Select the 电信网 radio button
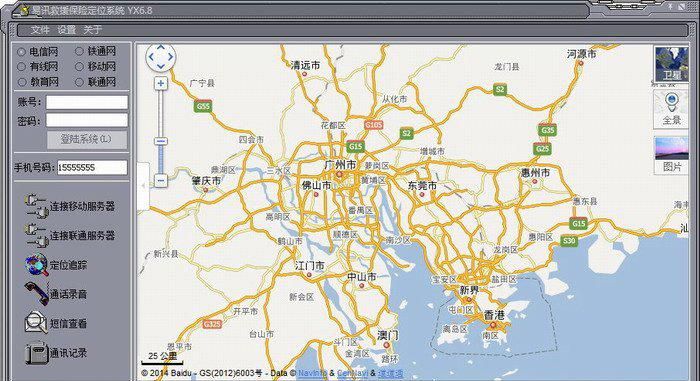Image resolution: width=700 pixels, height=381 pixels. [21, 52]
